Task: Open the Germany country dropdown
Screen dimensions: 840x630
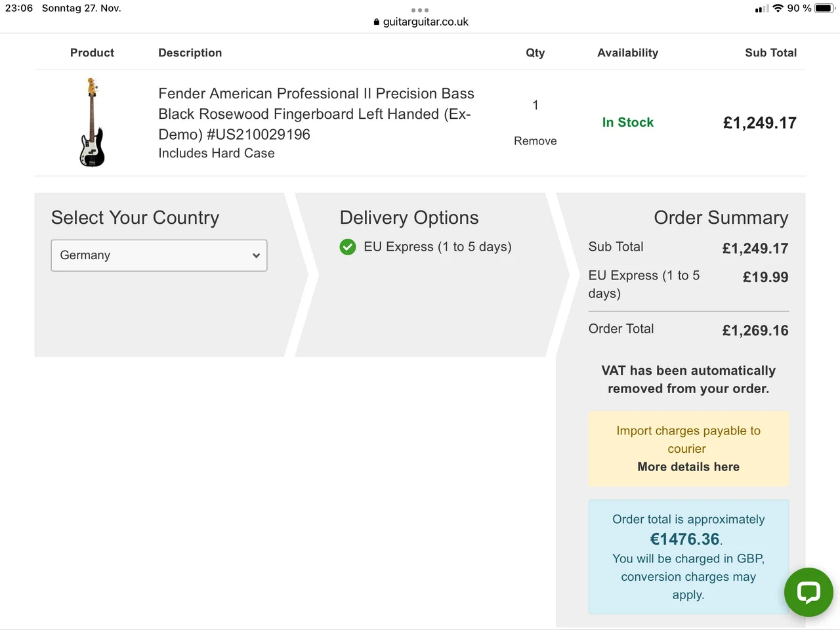Action: coord(159,255)
